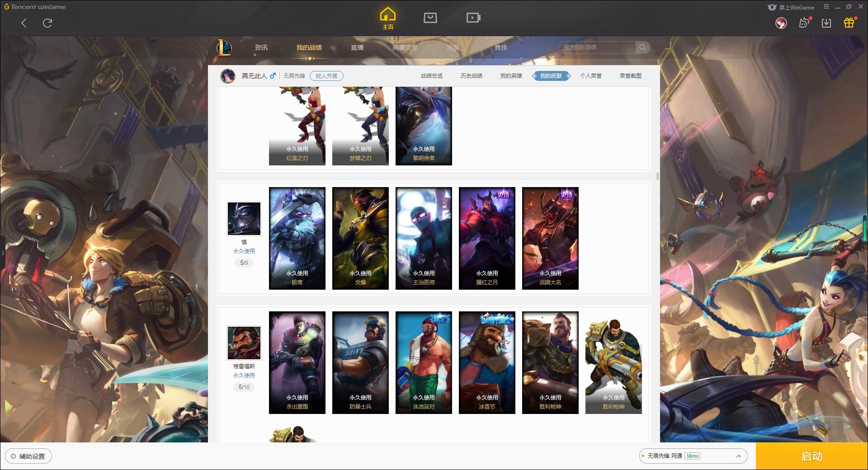Image resolution: width=868 pixels, height=470 pixels.
Task: Select the 我的皮肤 sub-tab
Action: point(551,76)
